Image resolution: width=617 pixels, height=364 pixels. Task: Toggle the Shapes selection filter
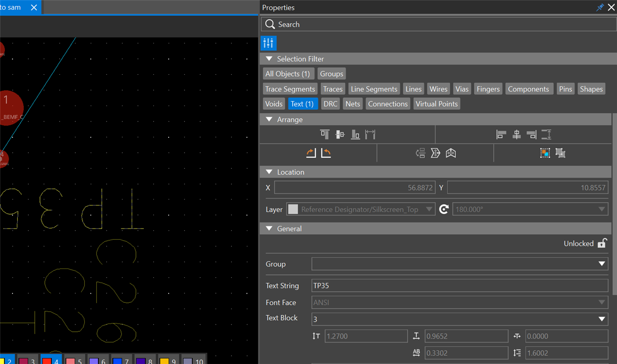point(591,89)
